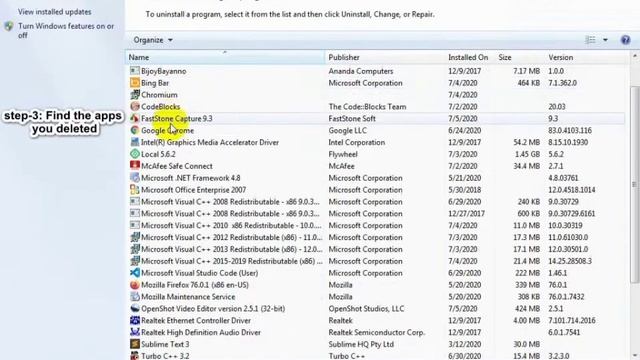This screenshot has width=640, height=360.
Task: Open Turn Windows features on or off
Action: [66, 31]
